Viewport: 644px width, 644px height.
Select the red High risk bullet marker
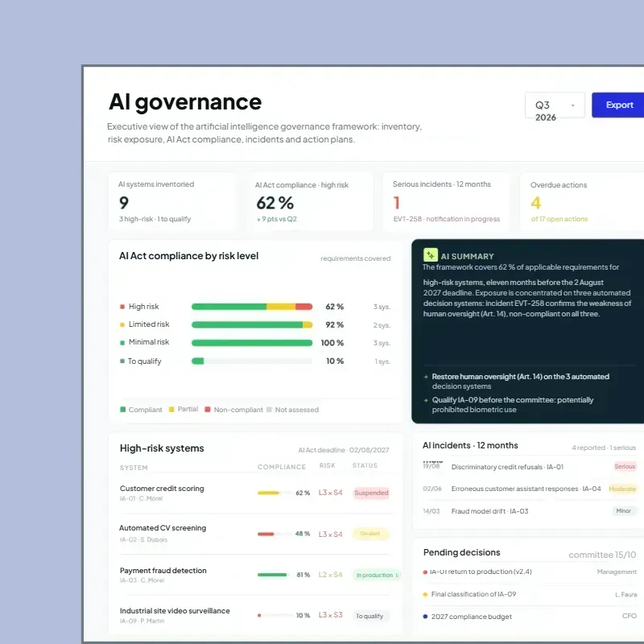click(122, 307)
